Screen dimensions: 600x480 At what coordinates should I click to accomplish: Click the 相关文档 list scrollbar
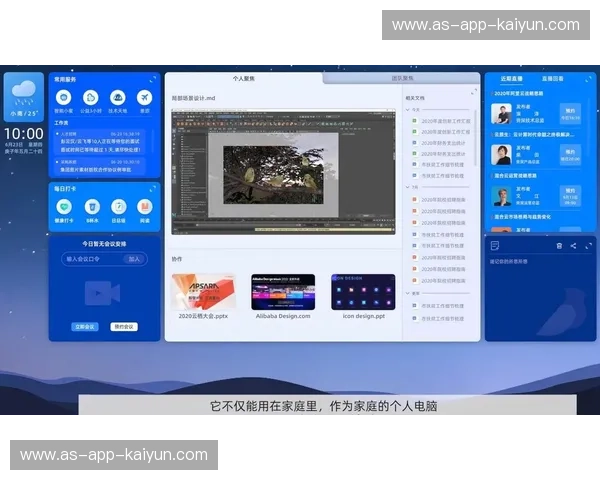pos(475,138)
